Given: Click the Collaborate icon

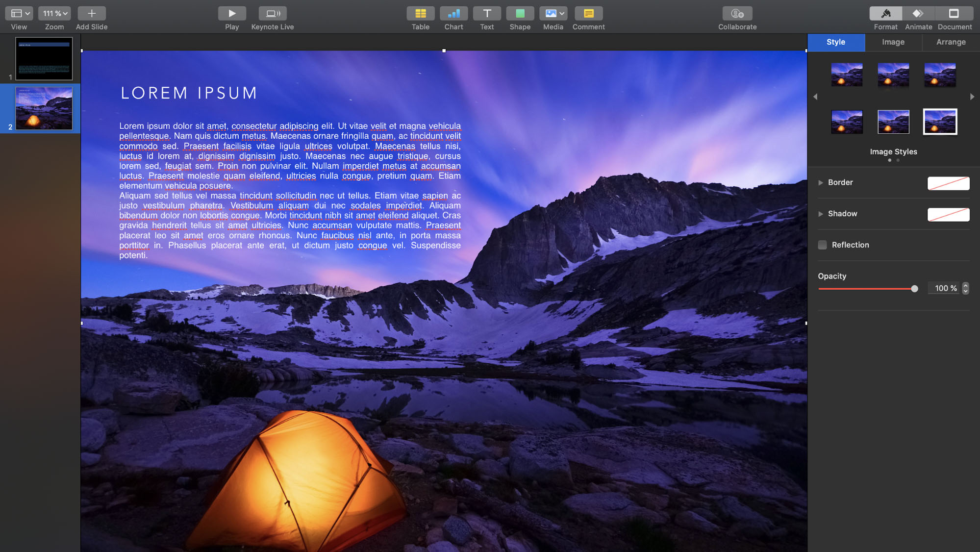Looking at the screenshot, I should click(737, 13).
